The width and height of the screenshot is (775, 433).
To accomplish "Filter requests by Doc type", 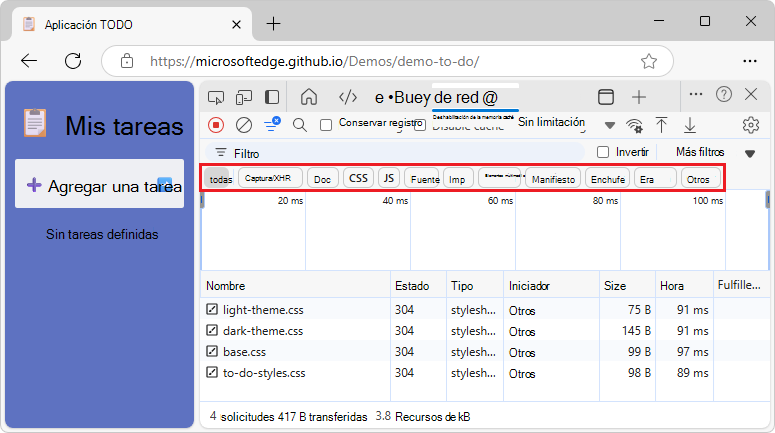I will pos(322,179).
